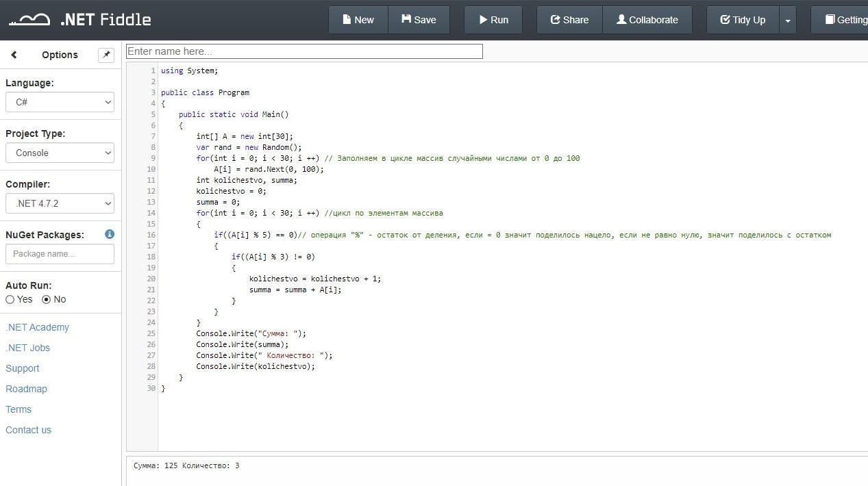
Task: Open the Compiler version dropdown
Action: [60, 203]
